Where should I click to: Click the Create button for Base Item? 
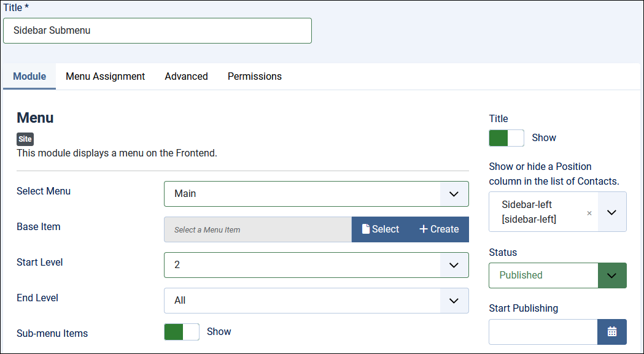[439, 229]
